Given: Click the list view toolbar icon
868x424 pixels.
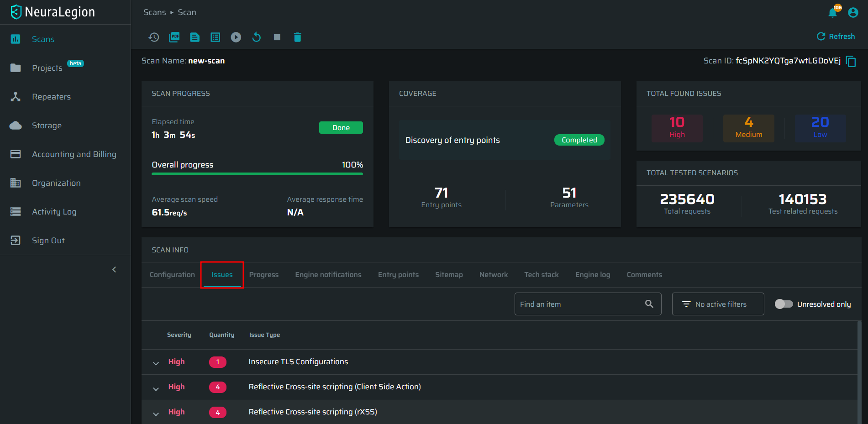Looking at the screenshot, I should 216,37.
